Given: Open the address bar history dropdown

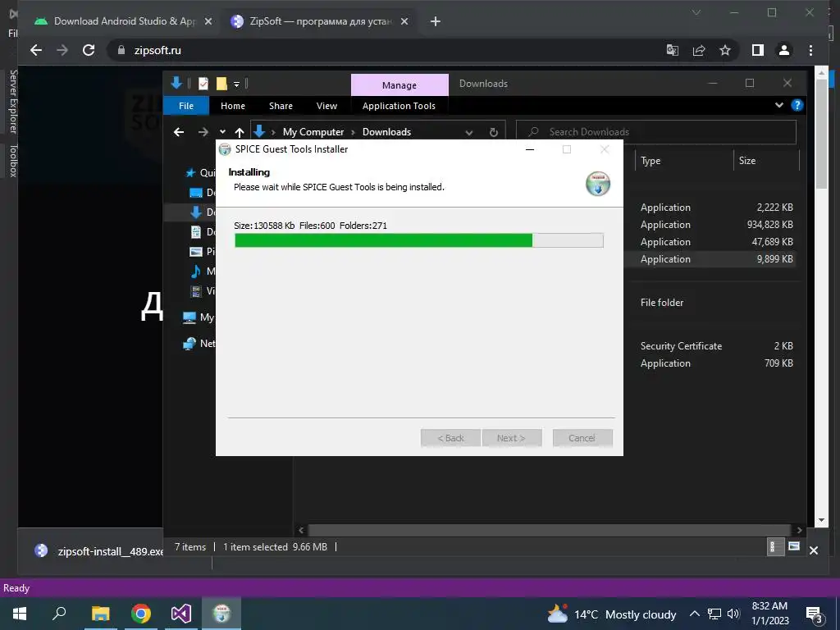Looking at the screenshot, I should pos(469,132).
